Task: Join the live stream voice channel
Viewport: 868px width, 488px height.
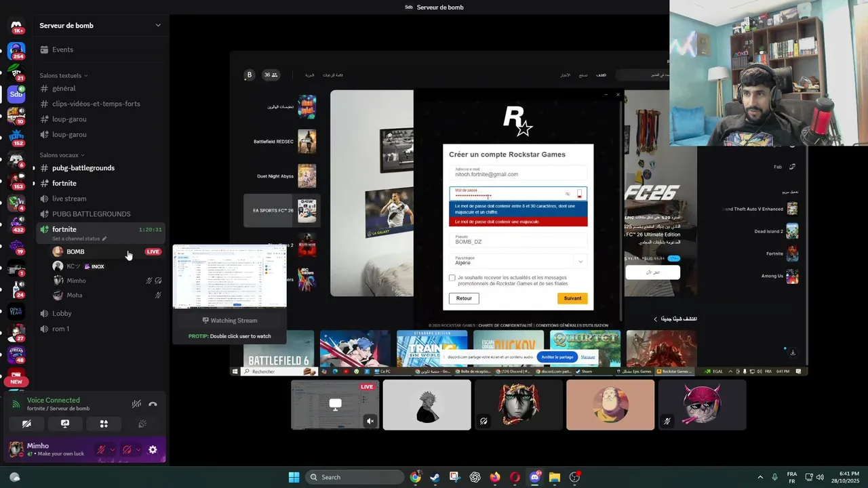Action: 100,199
